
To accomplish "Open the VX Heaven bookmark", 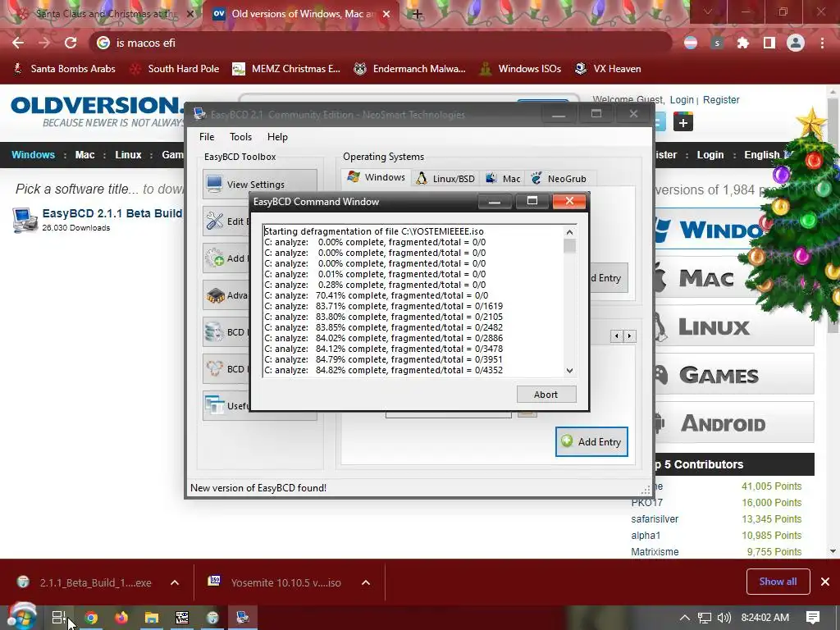I will coord(608,69).
